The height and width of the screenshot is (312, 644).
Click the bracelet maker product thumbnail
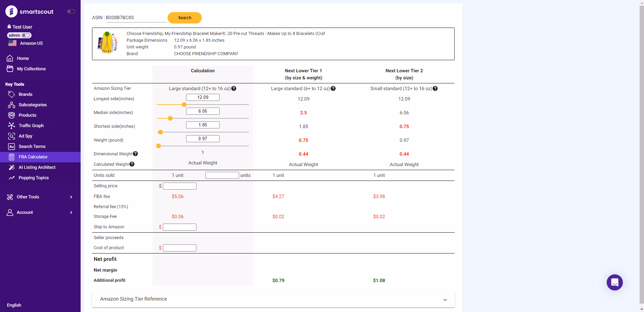point(108,43)
